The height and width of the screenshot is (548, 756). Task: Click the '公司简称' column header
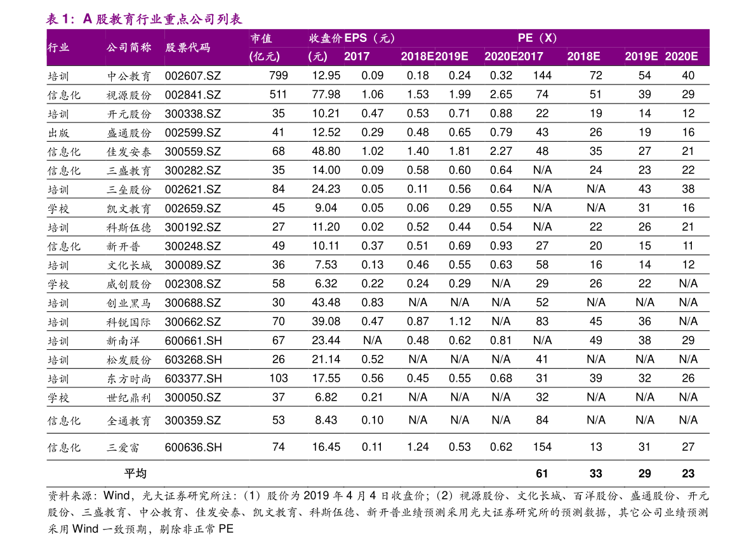coord(129,47)
